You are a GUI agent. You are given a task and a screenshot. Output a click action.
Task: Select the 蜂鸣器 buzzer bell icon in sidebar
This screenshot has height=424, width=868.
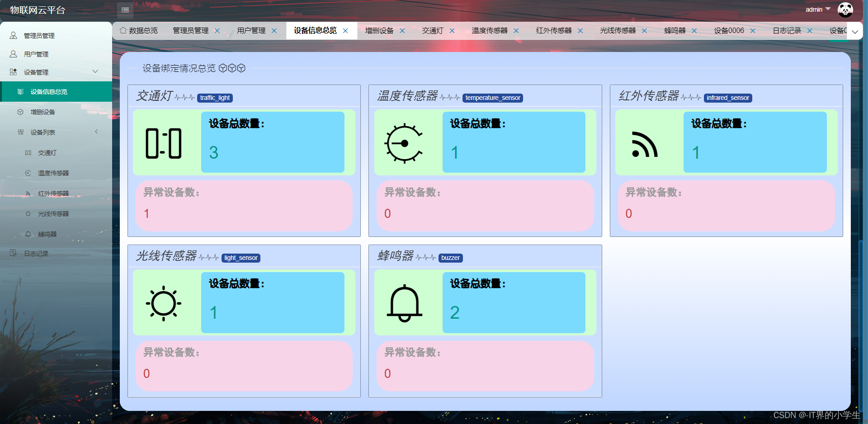tap(28, 234)
